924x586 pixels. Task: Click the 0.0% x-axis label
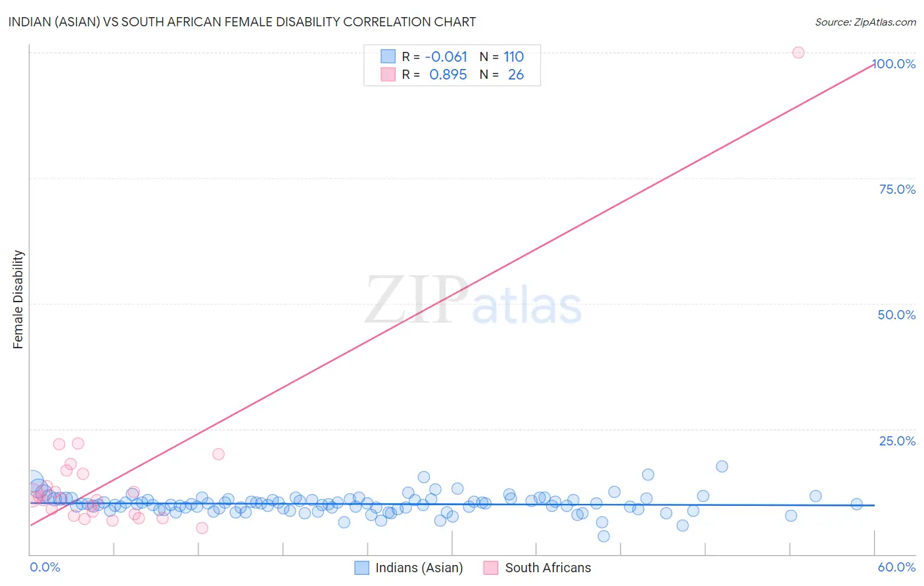pos(45,567)
